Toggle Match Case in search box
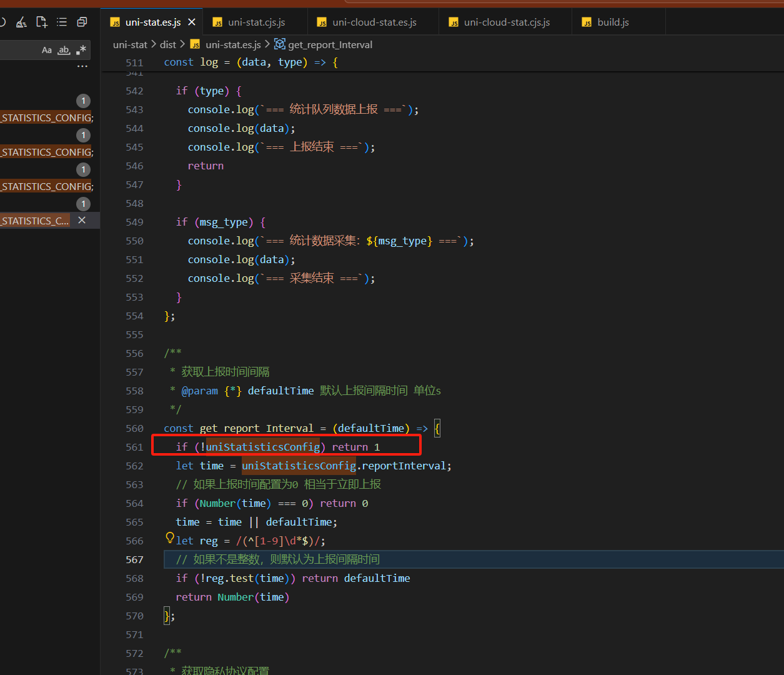784x675 pixels. click(47, 50)
